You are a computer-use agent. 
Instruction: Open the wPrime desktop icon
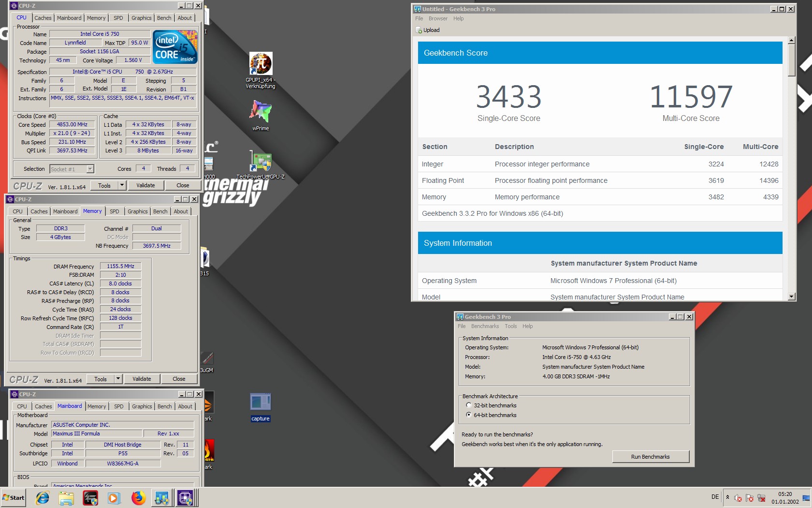(261, 115)
